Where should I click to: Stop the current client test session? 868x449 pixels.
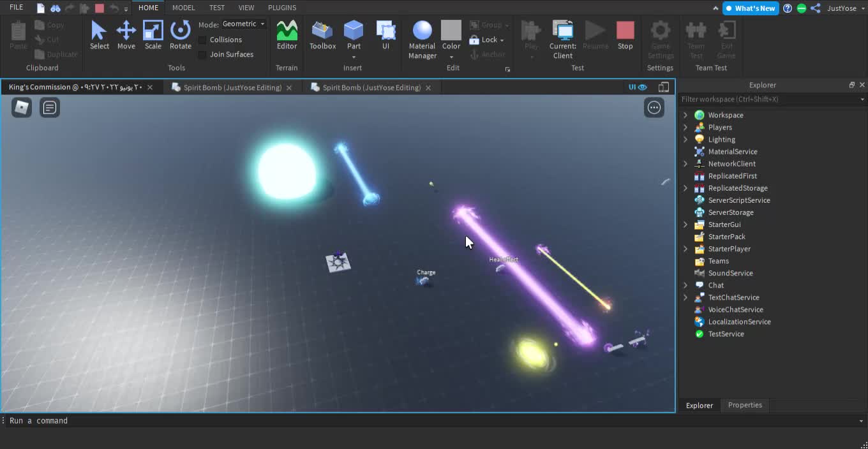click(625, 35)
